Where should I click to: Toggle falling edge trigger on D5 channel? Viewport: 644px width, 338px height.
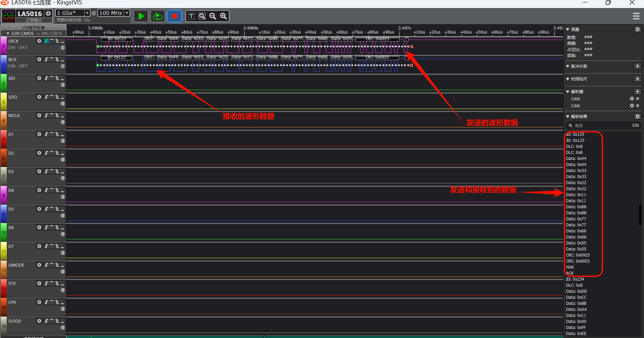pos(57,209)
